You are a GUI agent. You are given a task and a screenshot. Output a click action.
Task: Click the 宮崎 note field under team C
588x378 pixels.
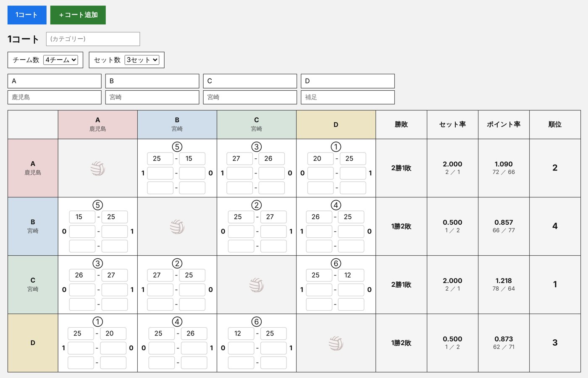coord(250,97)
